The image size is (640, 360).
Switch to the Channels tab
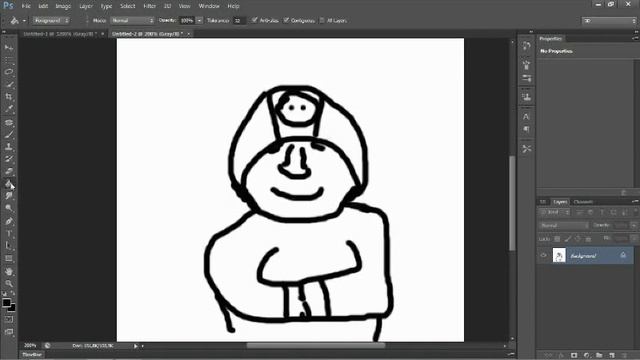[583, 202]
